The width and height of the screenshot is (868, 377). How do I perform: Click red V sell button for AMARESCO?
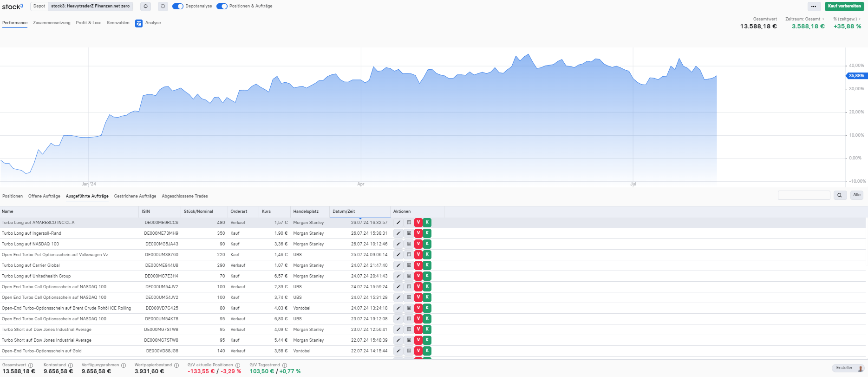tap(418, 223)
